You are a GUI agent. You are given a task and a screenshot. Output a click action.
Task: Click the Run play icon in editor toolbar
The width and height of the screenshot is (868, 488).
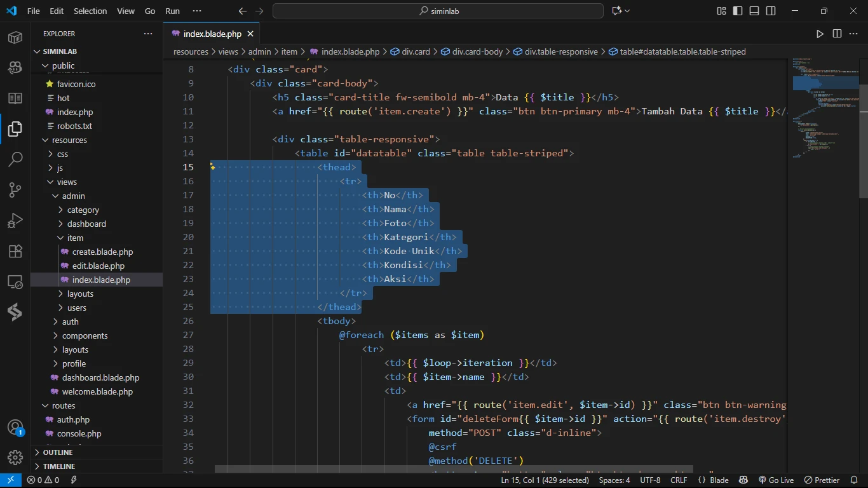tap(820, 34)
